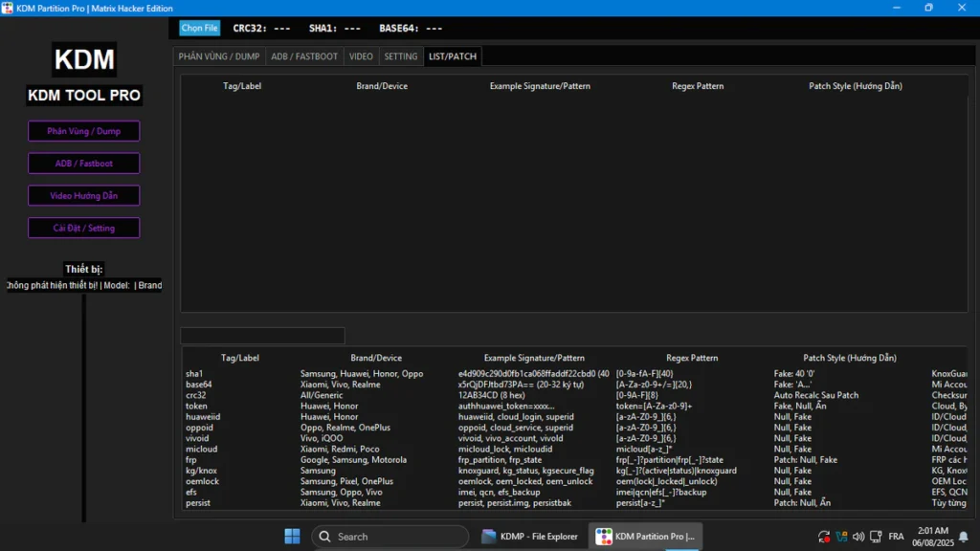Click the FRA language indicator
This screenshot has width=980, height=551.
click(x=898, y=537)
